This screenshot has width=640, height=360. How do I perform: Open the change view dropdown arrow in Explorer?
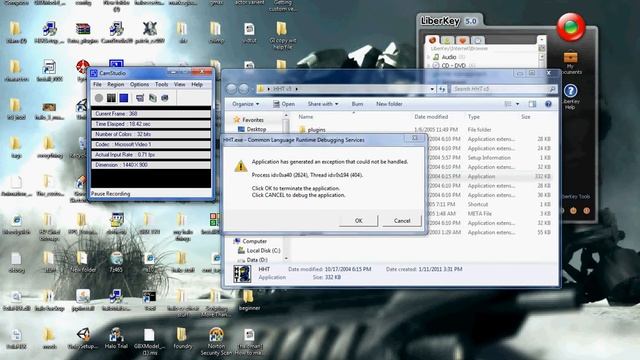(518, 104)
